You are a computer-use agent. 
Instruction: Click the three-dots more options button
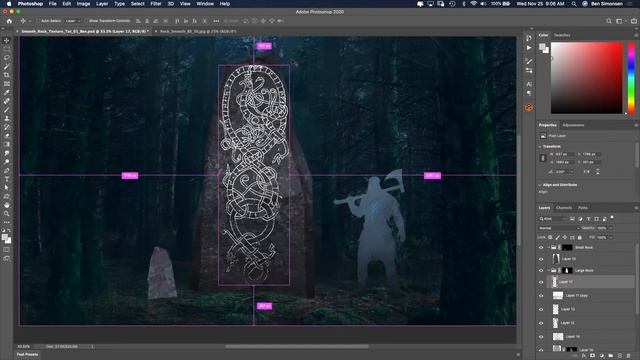pyautogui.click(x=216, y=21)
